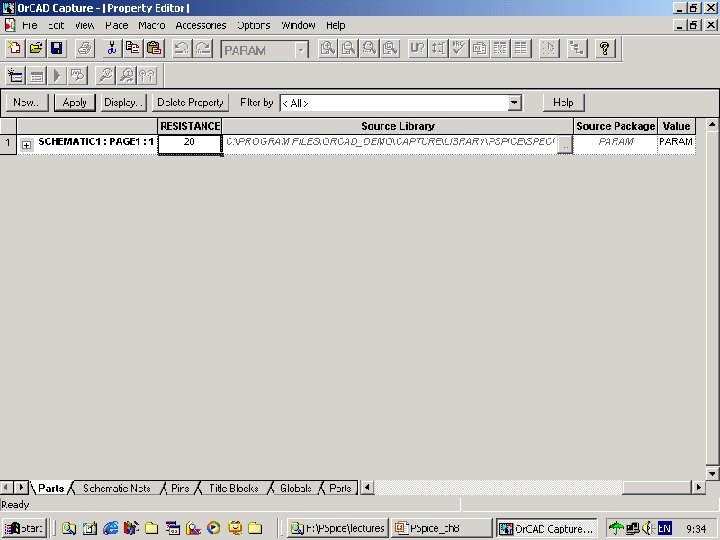Click the Snap to Grid icon
The image size is (720, 540).
click(549, 48)
